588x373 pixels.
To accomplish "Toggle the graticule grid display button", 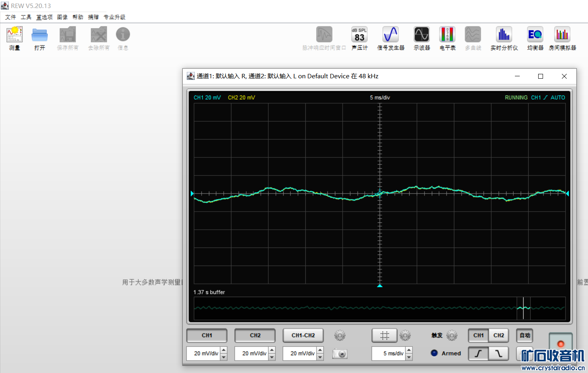I will tap(384, 335).
